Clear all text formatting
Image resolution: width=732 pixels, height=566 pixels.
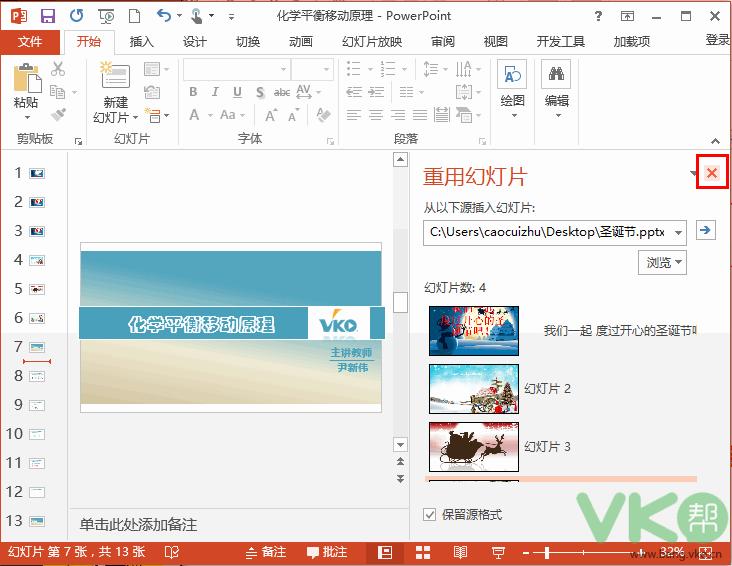323,115
